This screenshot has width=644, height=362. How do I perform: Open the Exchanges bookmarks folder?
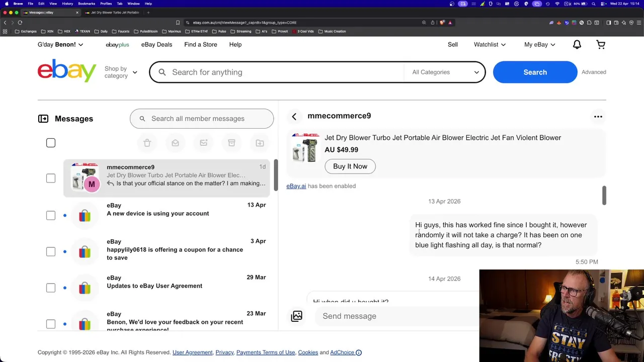tap(26, 31)
